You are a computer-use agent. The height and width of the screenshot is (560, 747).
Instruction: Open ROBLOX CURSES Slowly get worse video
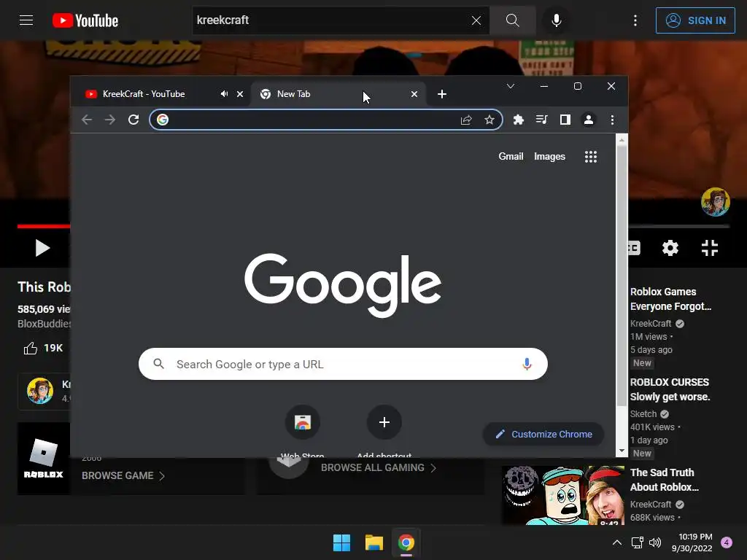pyautogui.click(x=670, y=389)
